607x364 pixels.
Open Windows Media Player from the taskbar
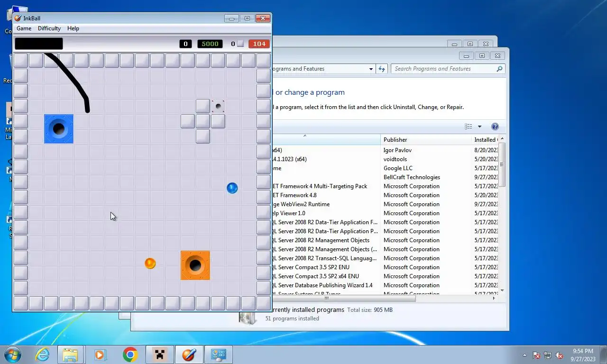pos(100,355)
